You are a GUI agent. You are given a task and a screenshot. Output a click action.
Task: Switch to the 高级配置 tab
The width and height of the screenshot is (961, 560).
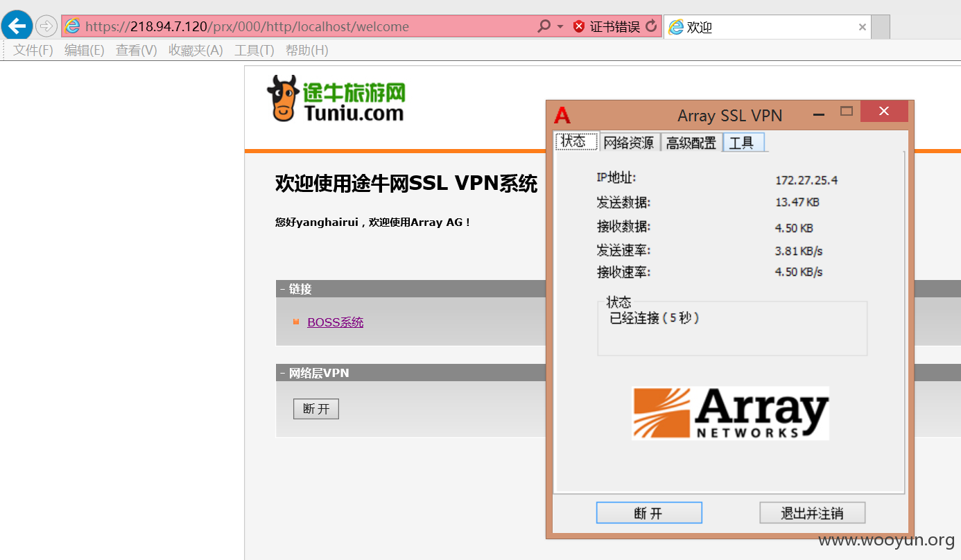691,143
